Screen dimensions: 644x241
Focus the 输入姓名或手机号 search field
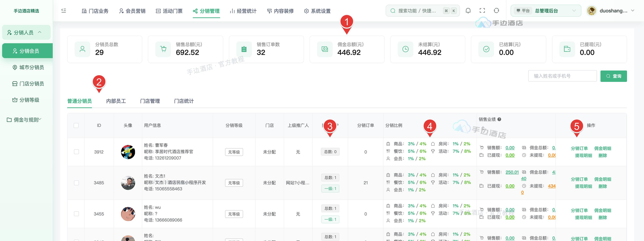pos(562,76)
